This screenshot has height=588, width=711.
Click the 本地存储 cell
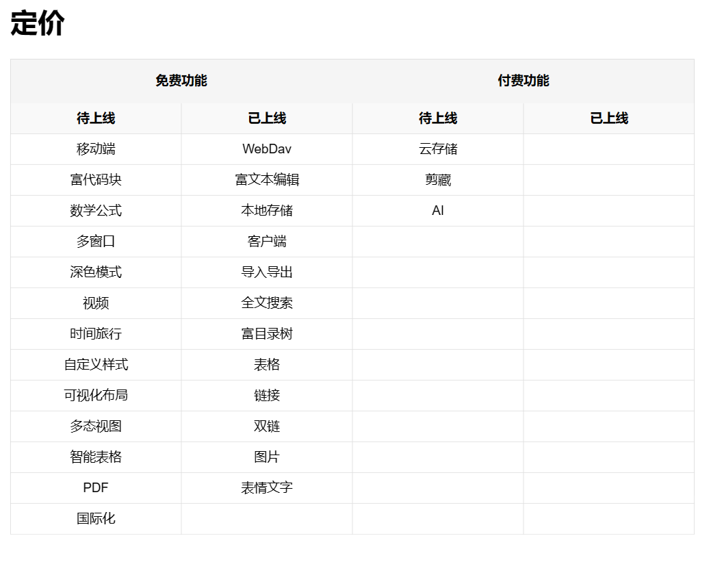coord(267,211)
